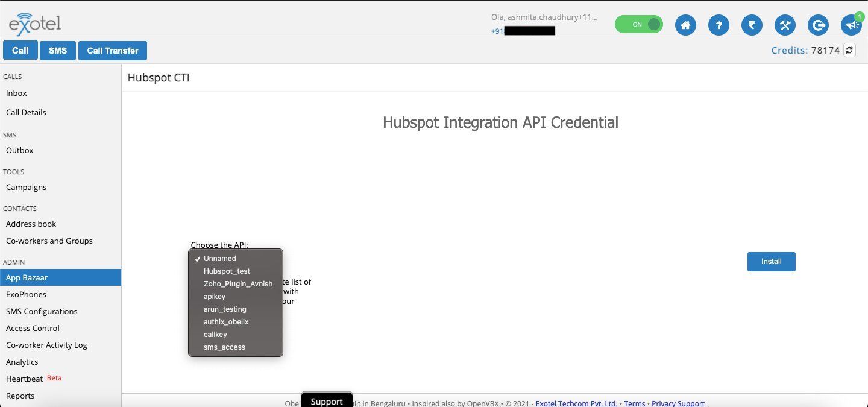
Task: Select Zoho_Plugin_Avnish API option
Action: pyautogui.click(x=236, y=284)
